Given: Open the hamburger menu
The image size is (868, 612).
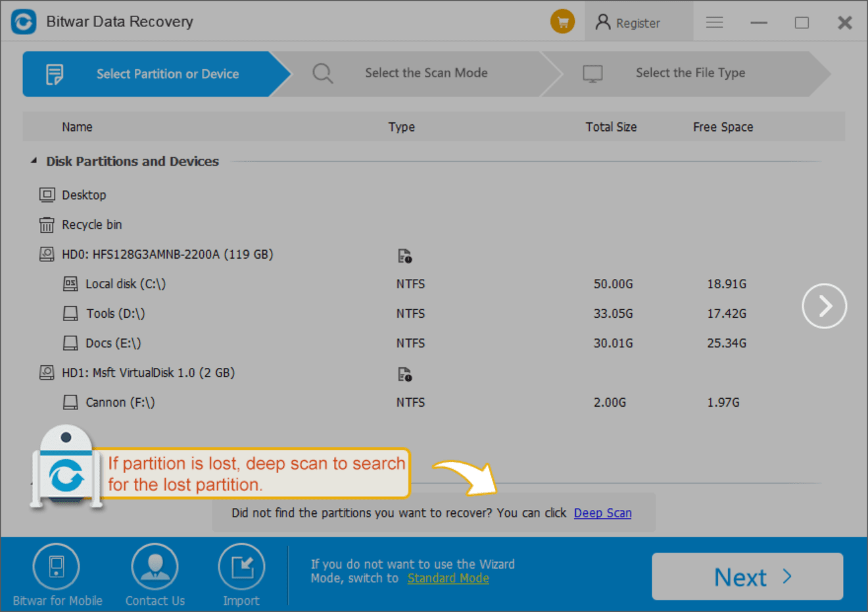Looking at the screenshot, I should click(x=715, y=21).
